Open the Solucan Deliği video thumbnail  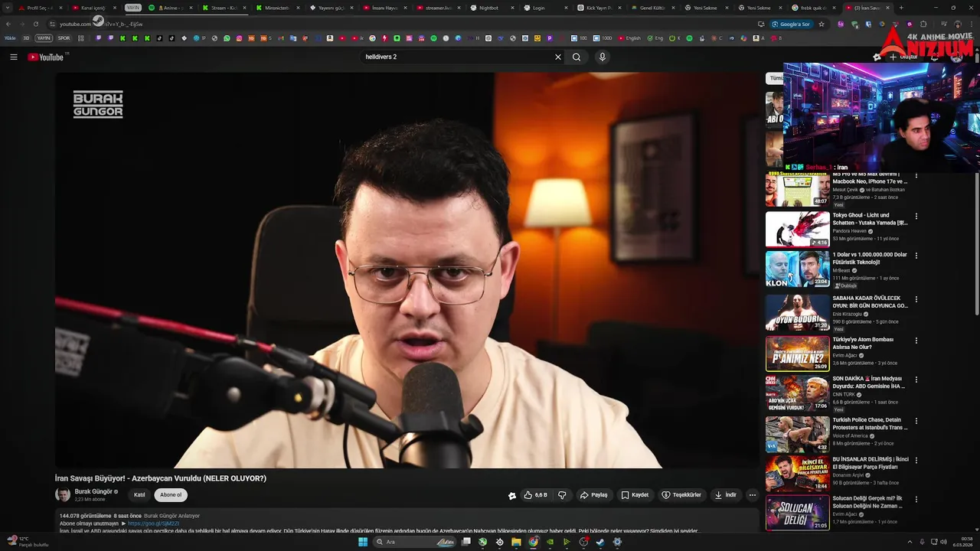[x=797, y=513]
